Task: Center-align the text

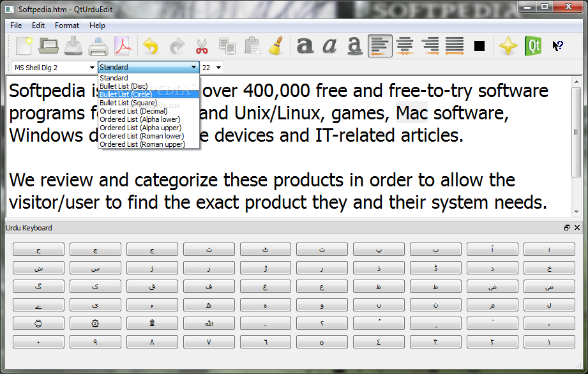Action: (405, 46)
